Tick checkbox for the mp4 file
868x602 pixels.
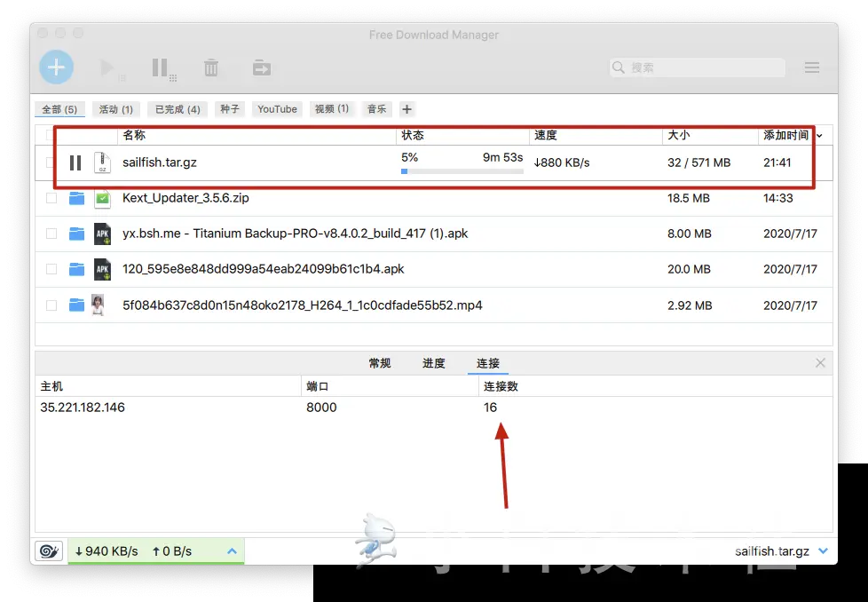[51, 305]
